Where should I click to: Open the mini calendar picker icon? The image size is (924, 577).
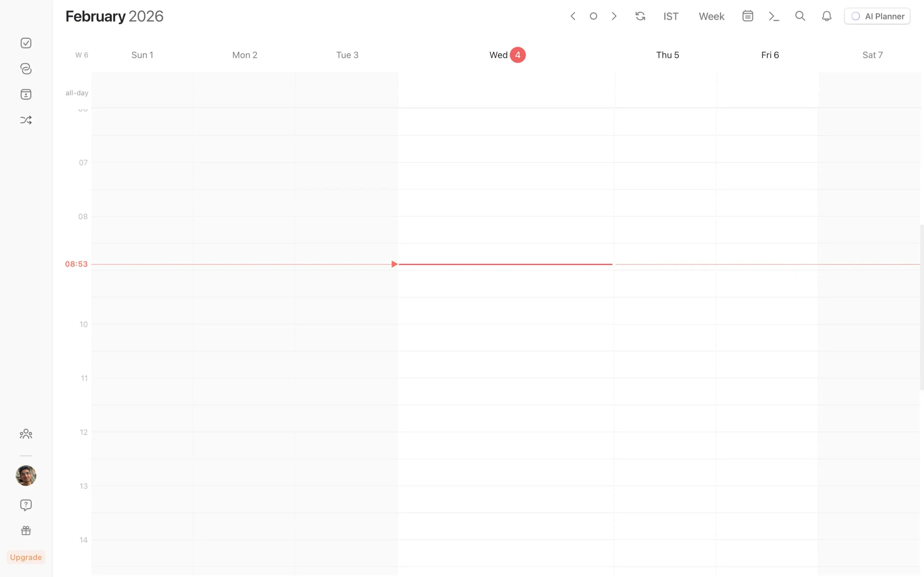click(748, 16)
